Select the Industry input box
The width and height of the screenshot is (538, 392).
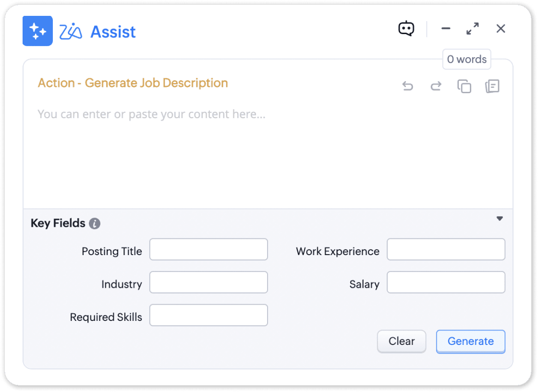tap(208, 282)
